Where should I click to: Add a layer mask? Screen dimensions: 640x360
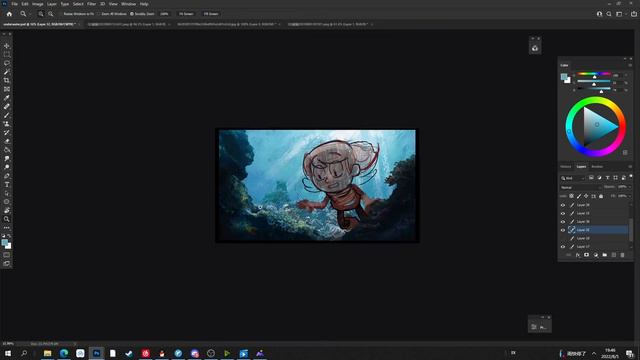tap(587, 255)
